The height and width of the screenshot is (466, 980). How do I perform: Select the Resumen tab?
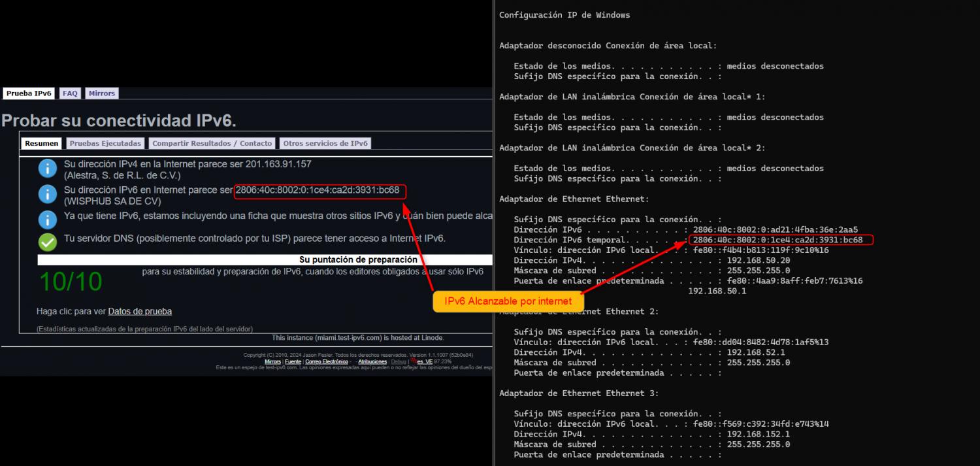coord(42,143)
